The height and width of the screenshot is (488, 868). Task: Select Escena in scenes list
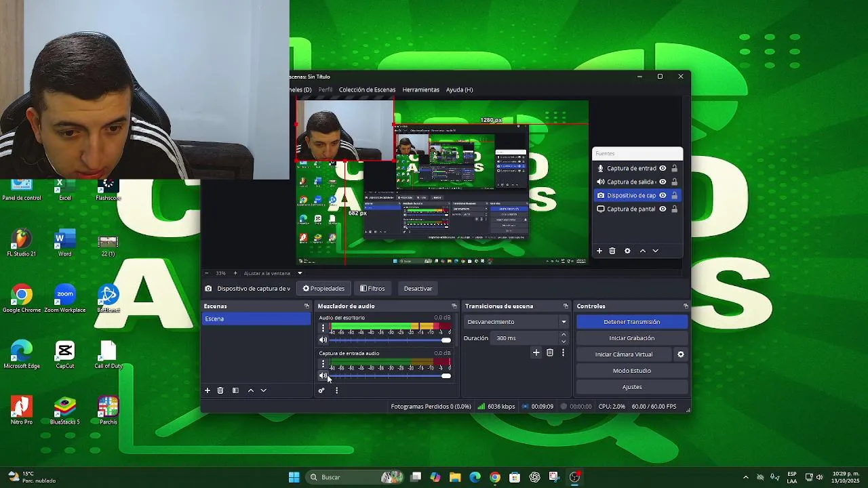(256, 319)
